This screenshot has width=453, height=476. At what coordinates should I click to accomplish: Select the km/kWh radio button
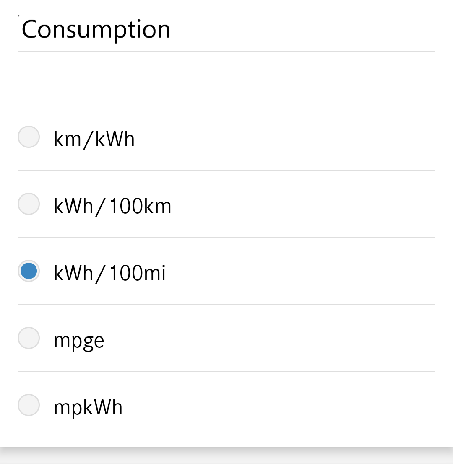point(29,137)
